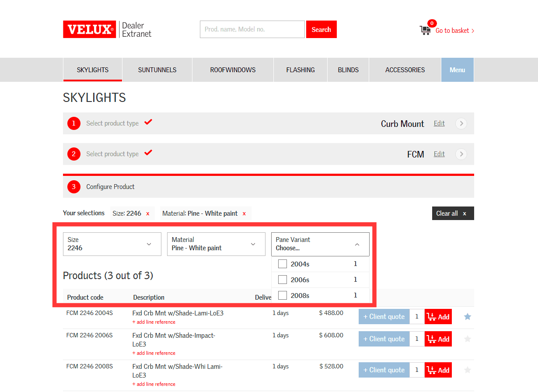Check the 2008s pane variant
This screenshot has width=538, height=392.
[x=283, y=295]
